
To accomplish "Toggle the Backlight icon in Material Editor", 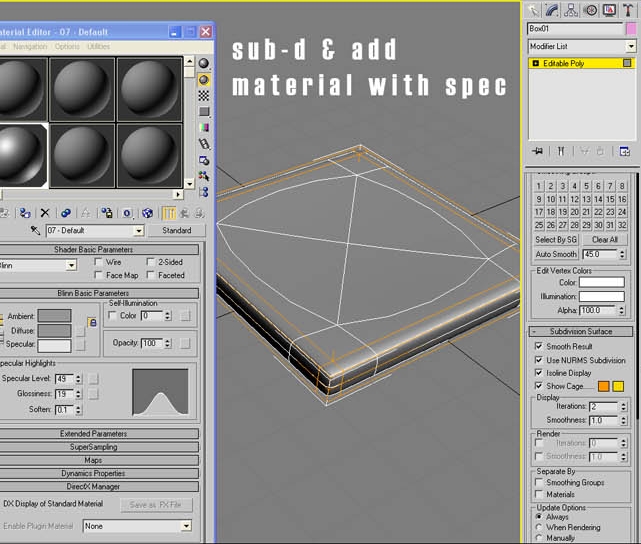I will pos(204,80).
